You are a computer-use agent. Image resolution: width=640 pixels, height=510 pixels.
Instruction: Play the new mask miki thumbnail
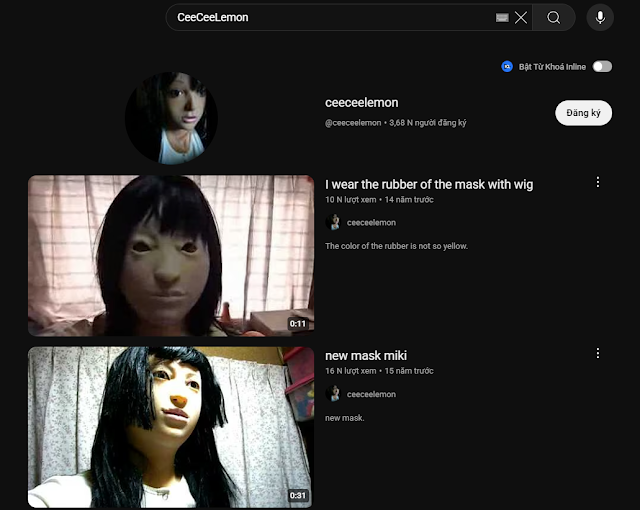coord(171,427)
